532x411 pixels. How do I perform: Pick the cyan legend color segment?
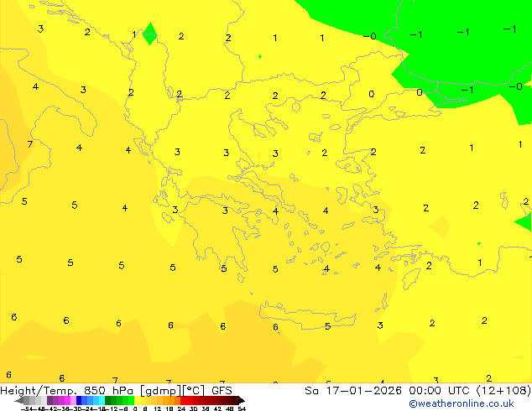click(102, 400)
